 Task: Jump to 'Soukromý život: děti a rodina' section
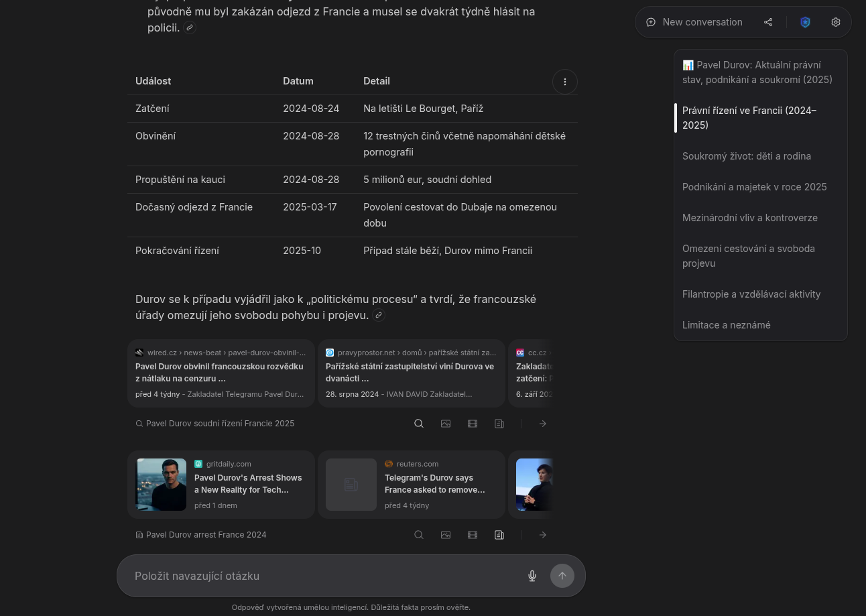[x=746, y=156]
